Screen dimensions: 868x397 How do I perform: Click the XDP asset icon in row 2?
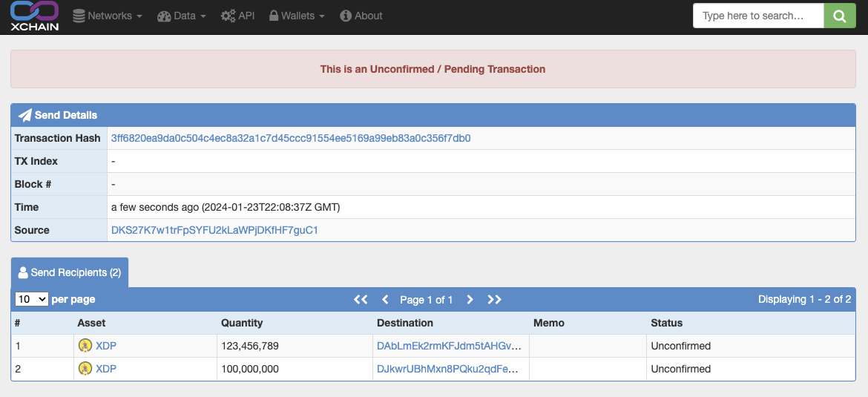point(85,368)
